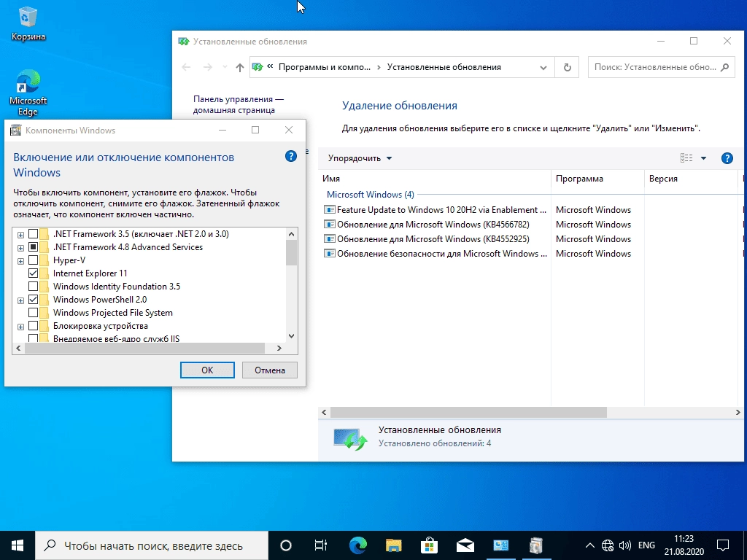The height and width of the screenshot is (560, 747).
Task: Switch the ENG input language indicator
Action: (646, 545)
